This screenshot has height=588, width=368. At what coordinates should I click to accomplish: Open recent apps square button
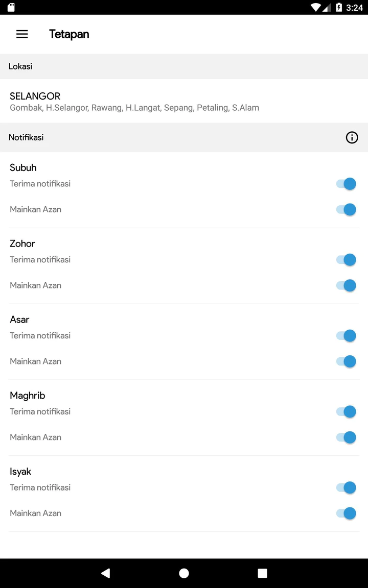pos(262,573)
